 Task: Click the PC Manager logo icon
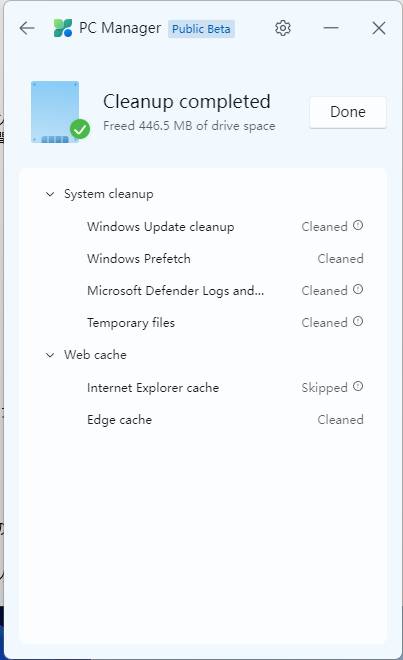[x=63, y=28]
